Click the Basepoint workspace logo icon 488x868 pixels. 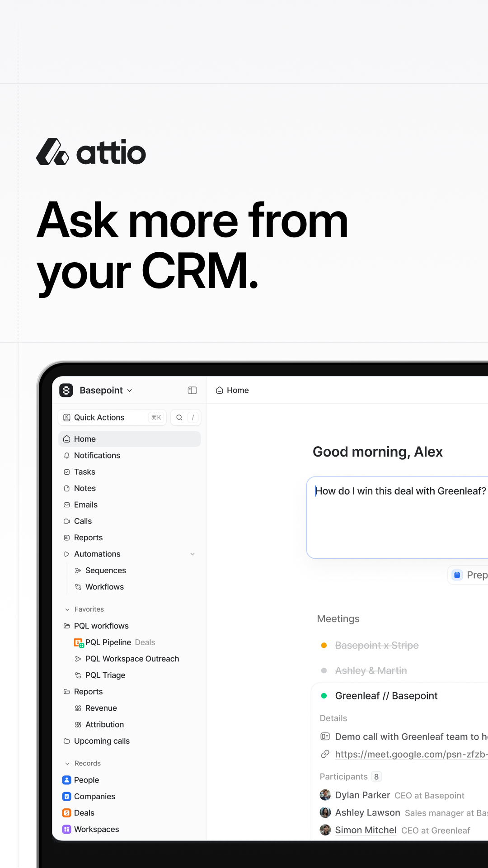[x=66, y=390]
